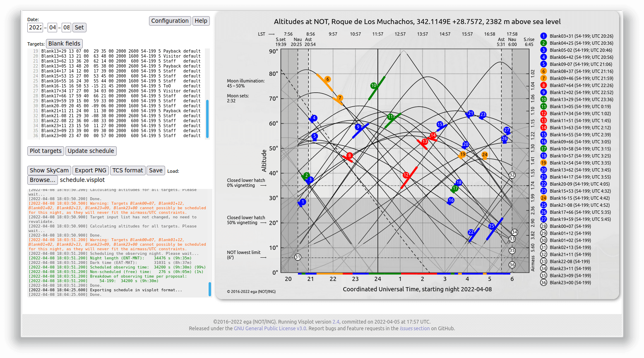Select legend marker 19 Blank12+54
The height and width of the screenshot is (358, 644).
pyautogui.click(x=544, y=163)
